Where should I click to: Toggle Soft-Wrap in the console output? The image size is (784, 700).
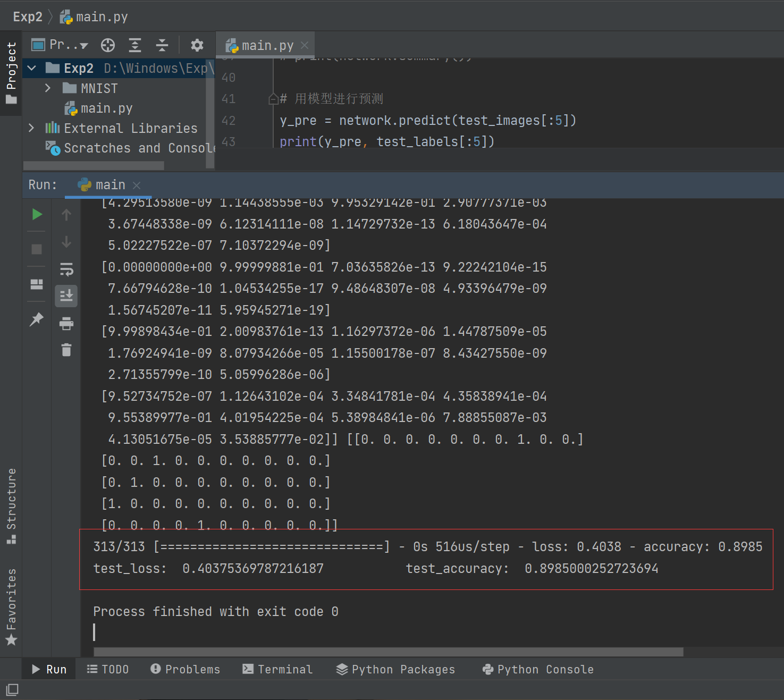66,270
